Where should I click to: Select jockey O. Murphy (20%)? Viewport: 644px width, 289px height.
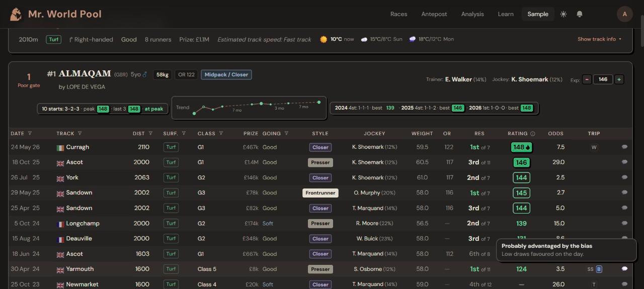374,193
